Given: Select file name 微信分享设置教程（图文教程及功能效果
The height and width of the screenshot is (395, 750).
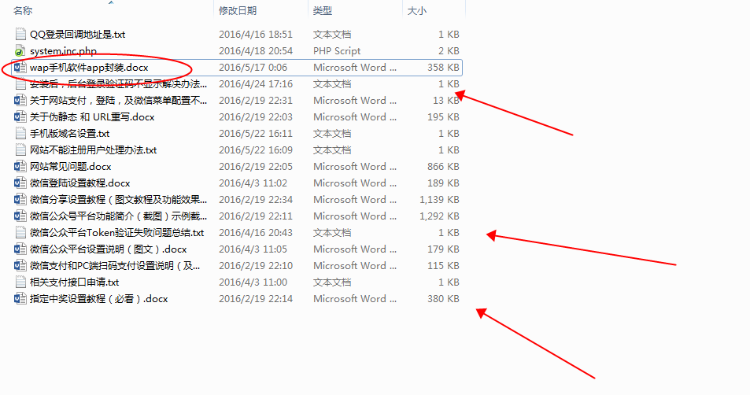Looking at the screenshot, I should pos(118,199).
